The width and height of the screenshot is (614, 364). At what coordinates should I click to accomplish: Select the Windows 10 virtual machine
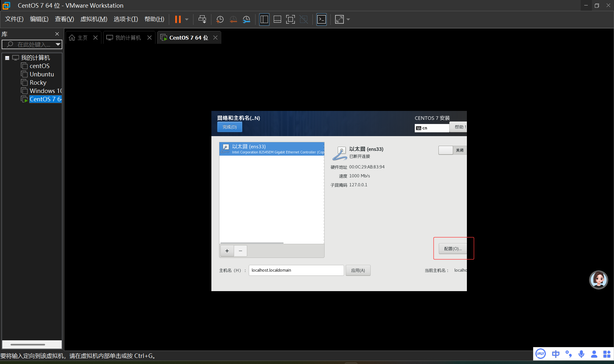pos(46,91)
